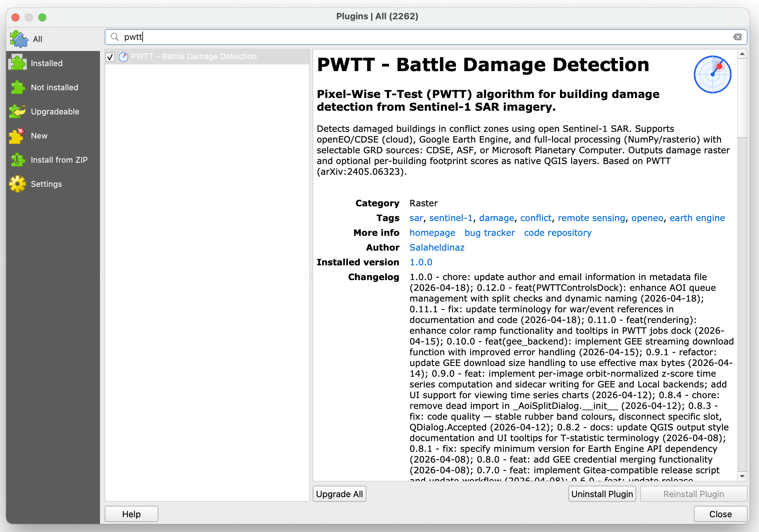759x532 pixels.
Task: Close the Plugins dialog
Action: tap(720, 514)
